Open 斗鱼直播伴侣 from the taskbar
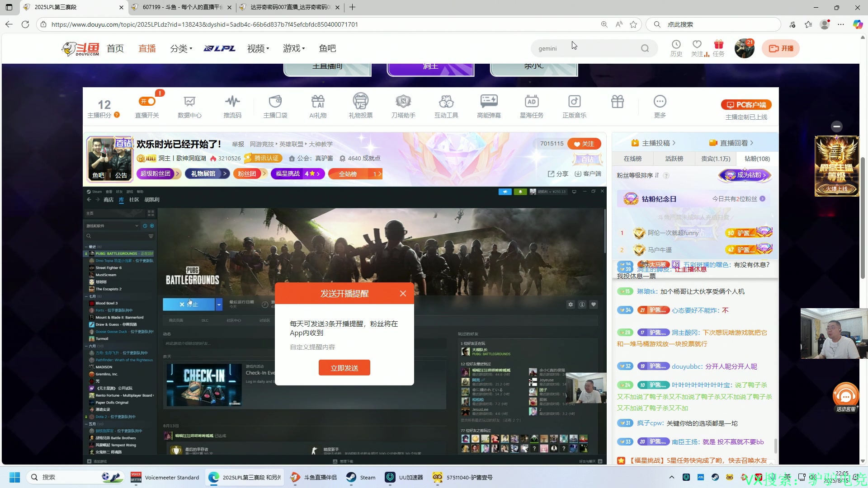Image resolution: width=868 pixels, height=488 pixels. coord(314,477)
